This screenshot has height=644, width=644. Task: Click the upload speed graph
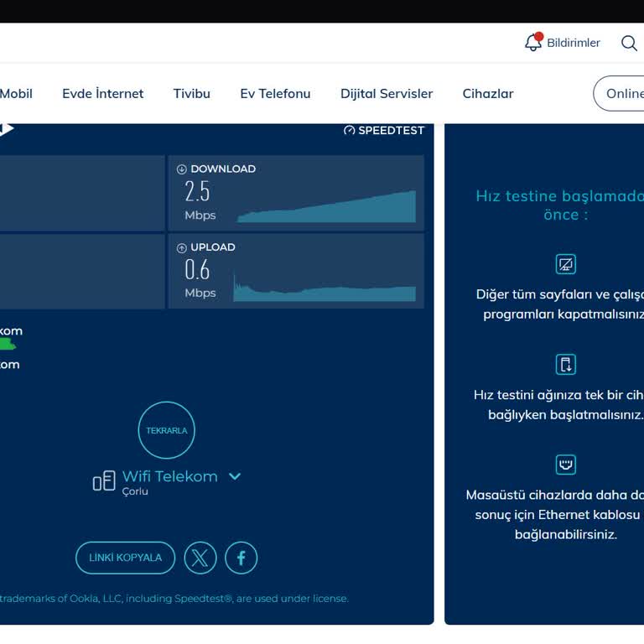(x=325, y=287)
